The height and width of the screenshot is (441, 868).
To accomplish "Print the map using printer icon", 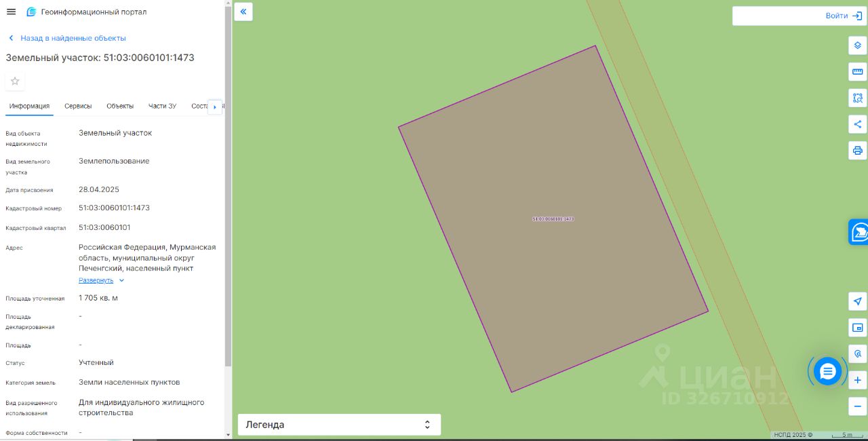I will (x=857, y=151).
